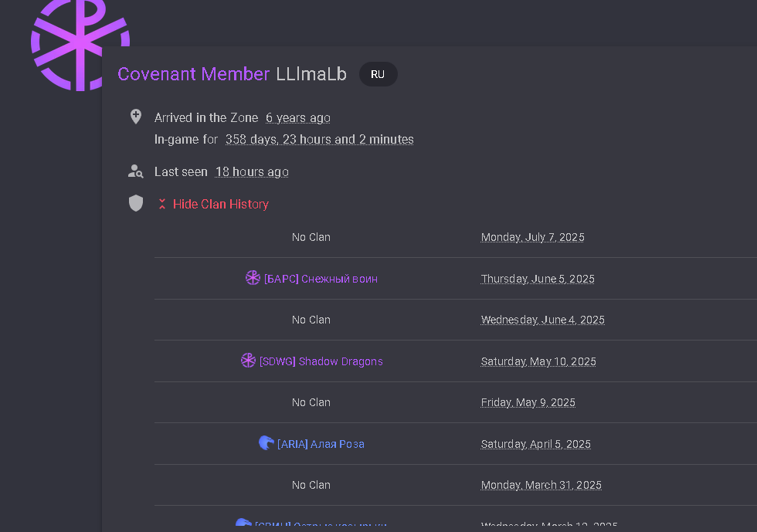Screen dimensions: 757x532
Task: Click the БАРС clan purple emblem icon
Action: 253,278
